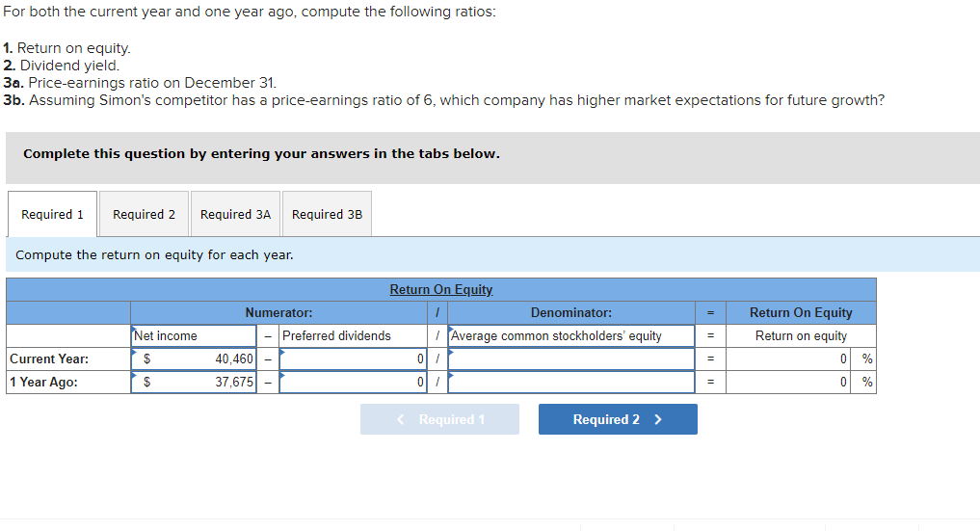
Task: Open the Required 1 tab
Action: [52, 214]
